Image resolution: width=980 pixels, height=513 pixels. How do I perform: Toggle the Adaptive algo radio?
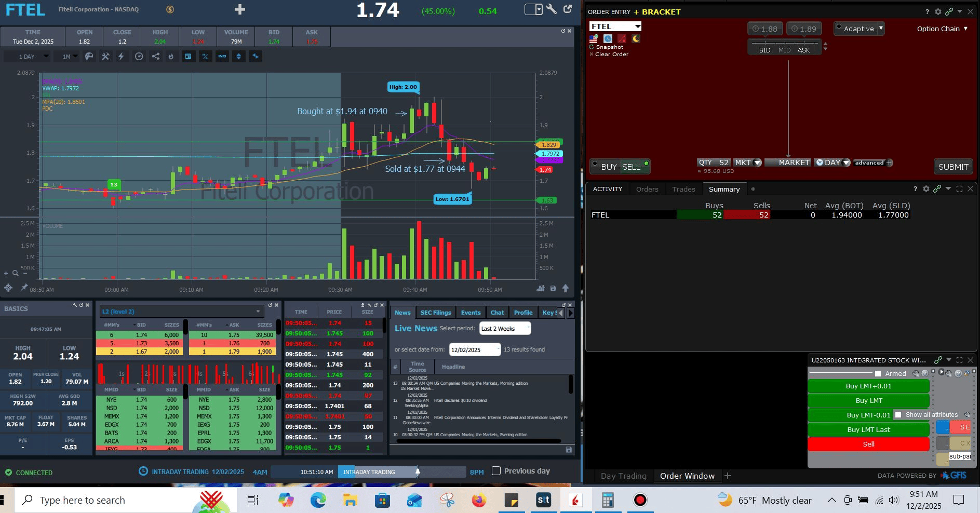pos(839,27)
